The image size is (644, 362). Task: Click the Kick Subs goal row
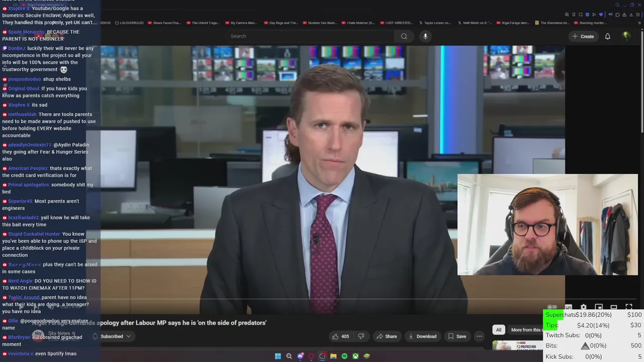click(x=594, y=356)
